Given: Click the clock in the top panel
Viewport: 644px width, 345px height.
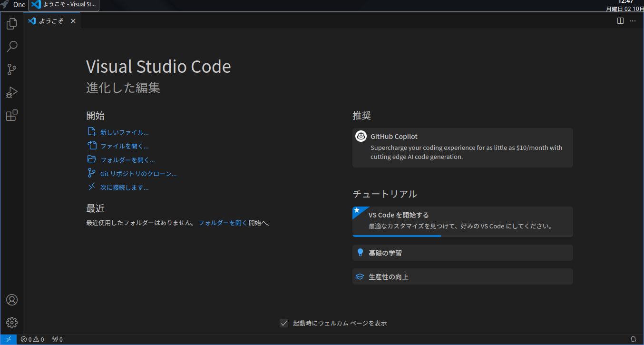Looking at the screenshot, I should [625, 5].
